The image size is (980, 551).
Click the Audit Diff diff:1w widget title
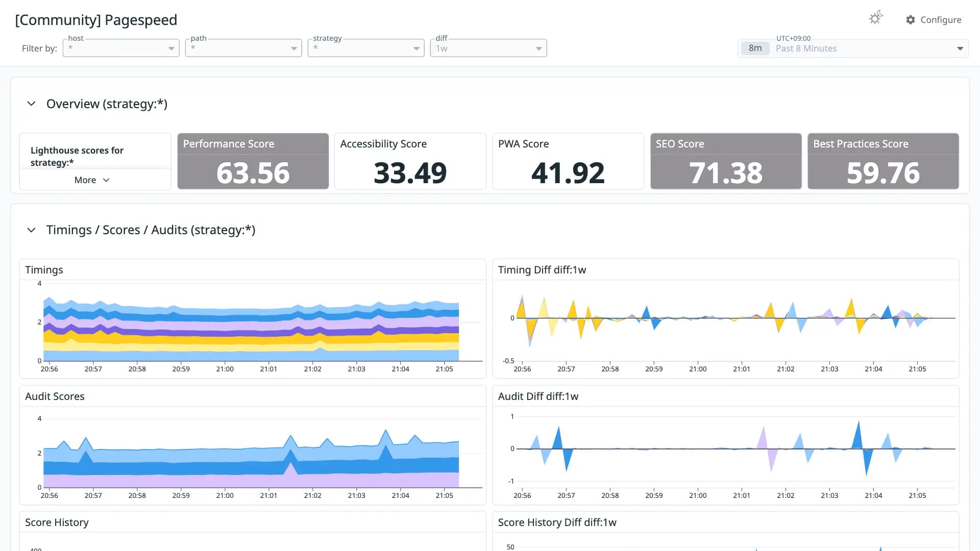pyautogui.click(x=538, y=396)
